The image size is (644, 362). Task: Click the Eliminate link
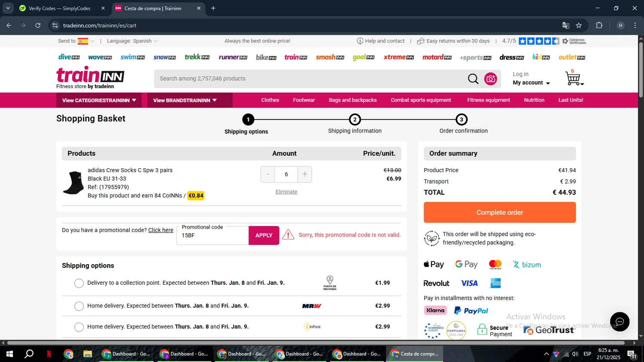pos(286,192)
